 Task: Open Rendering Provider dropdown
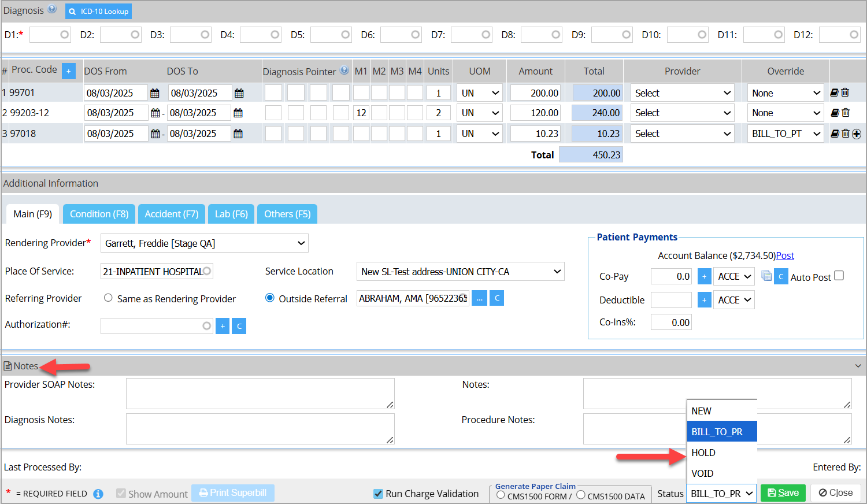(x=204, y=243)
